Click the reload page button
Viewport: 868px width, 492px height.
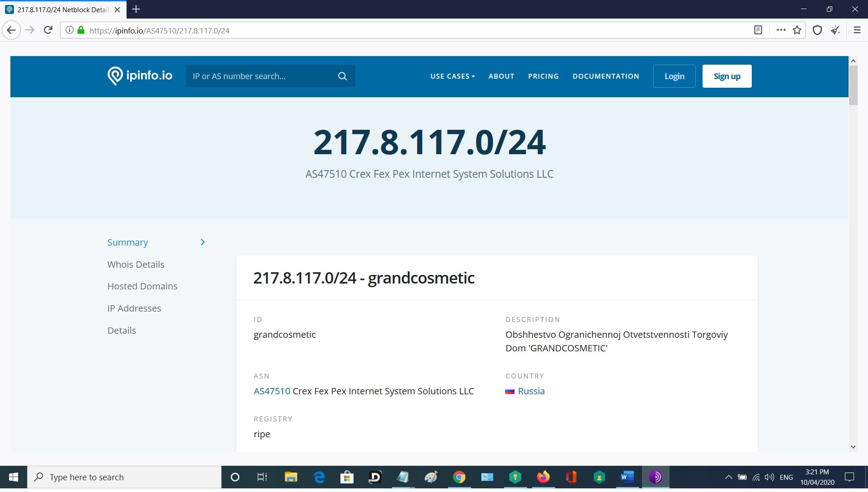click(48, 30)
